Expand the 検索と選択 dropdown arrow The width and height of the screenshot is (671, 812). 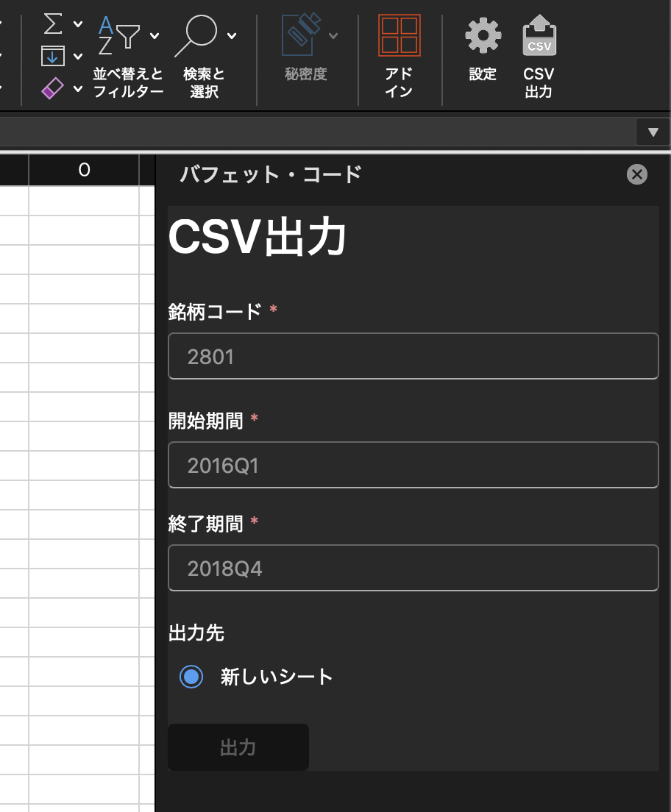click(x=233, y=35)
